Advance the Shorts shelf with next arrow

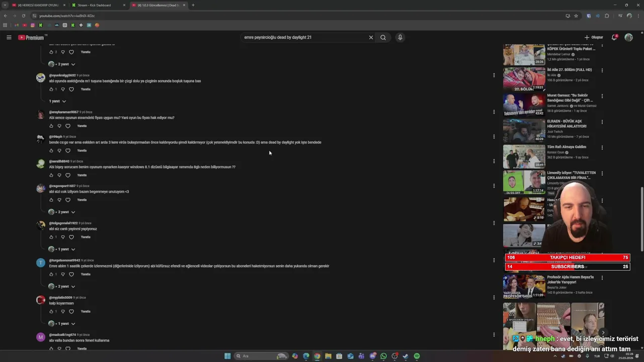(x=603, y=332)
